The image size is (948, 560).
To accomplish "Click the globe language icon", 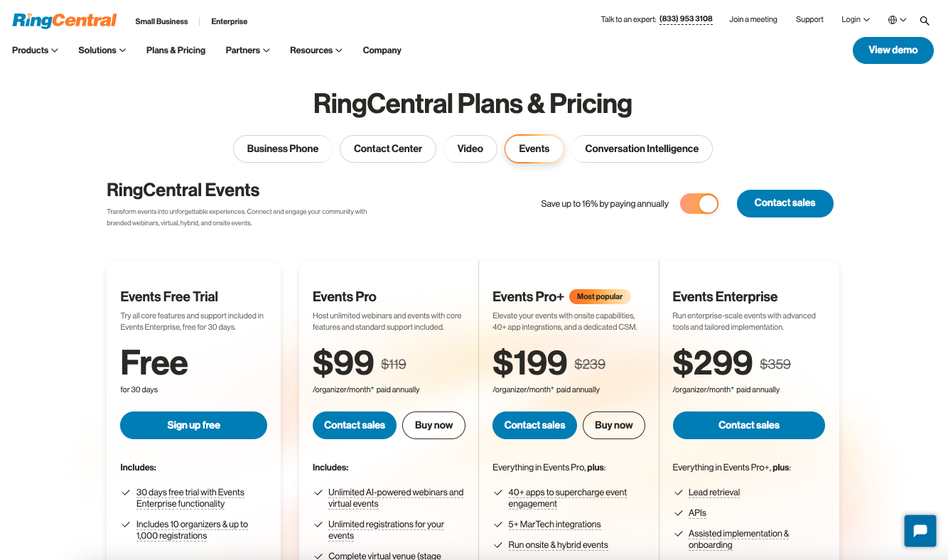I will tap(893, 20).
